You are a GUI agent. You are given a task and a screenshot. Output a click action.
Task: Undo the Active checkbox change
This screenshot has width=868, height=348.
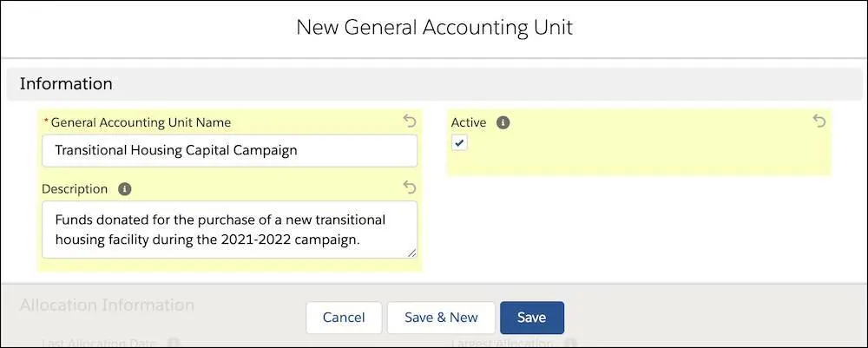point(819,121)
